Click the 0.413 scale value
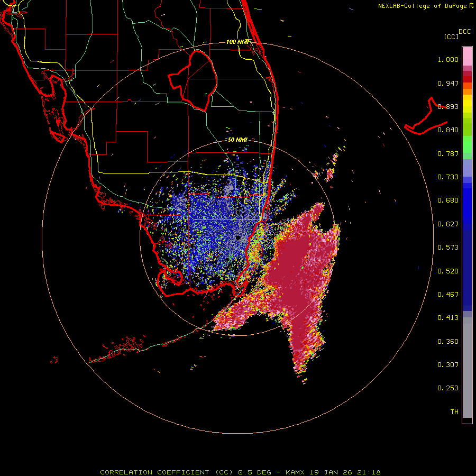476x476 pixels. [448, 318]
